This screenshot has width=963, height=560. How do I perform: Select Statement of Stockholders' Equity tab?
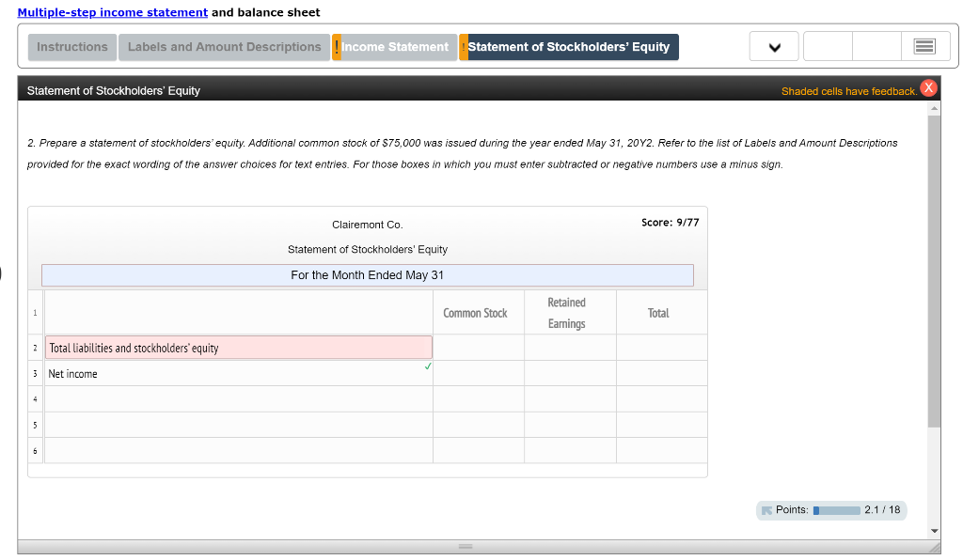[569, 47]
